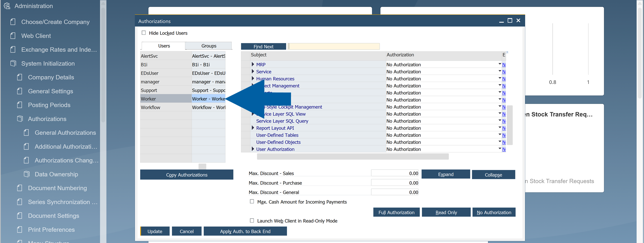Screen dimensions: 644x243
Task: Open the Authorization dropdown for Service
Action: tap(500, 71)
